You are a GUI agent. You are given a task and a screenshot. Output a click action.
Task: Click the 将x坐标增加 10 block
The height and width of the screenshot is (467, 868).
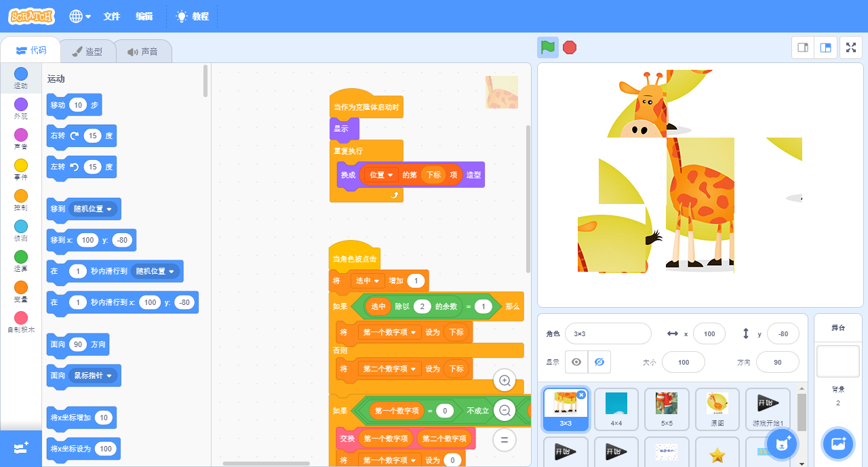[x=81, y=418]
